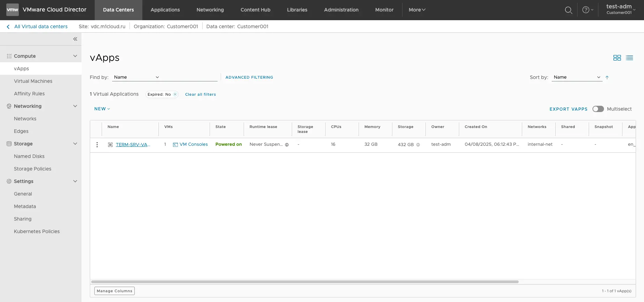This screenshot has width=644, height=302.
Task: Click the Created On column header
Action: pyautogui.click(x=476, y=127)
